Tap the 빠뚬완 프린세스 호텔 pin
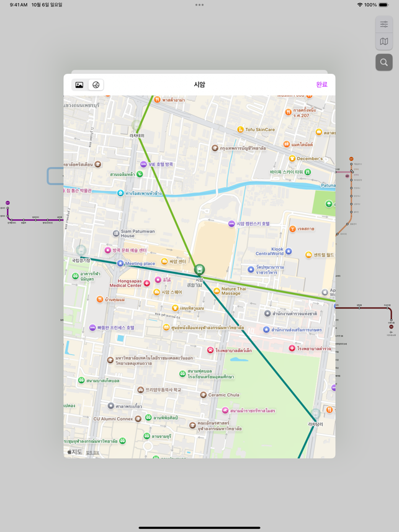The width and height of the screenshot is (399, 532). coord(92,327)
